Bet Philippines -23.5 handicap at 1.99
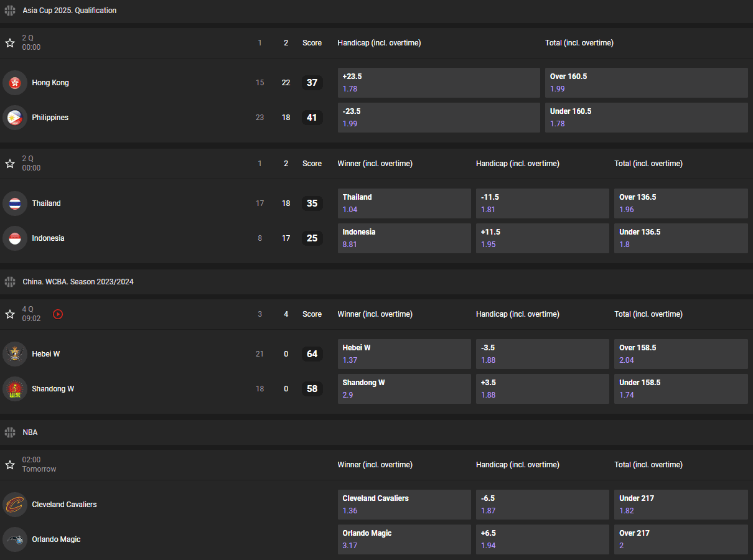The width and height of the screenshot is (753, 560). click(439, 118)
